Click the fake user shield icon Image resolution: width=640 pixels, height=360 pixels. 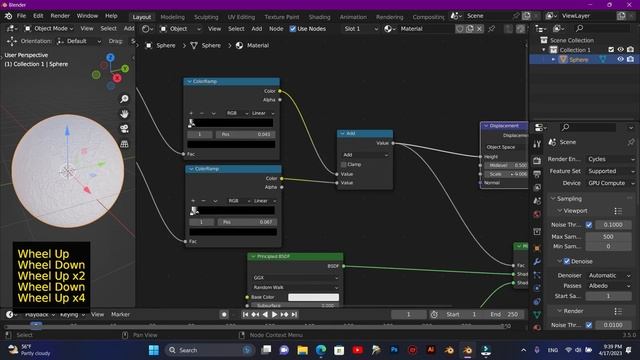click(x=460, y=29)
